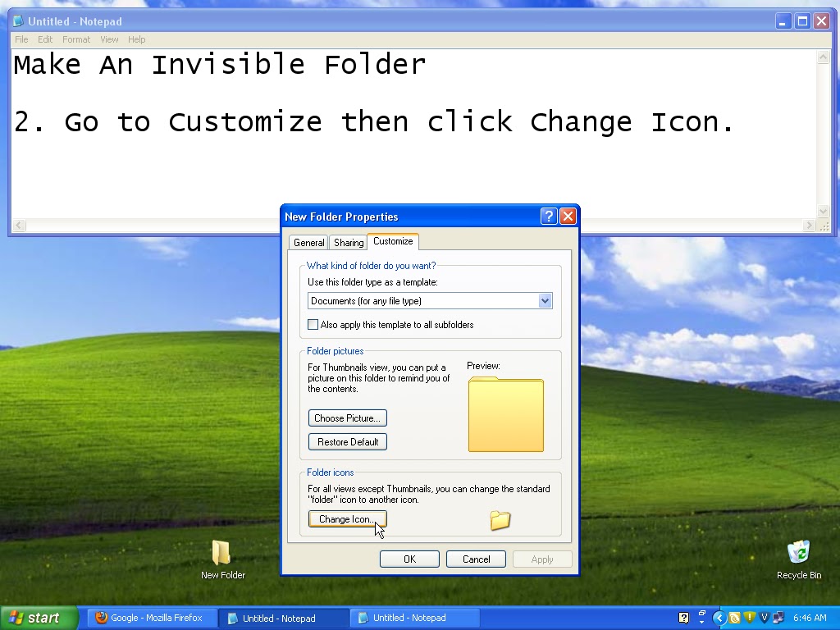Enable Also apply this template to all subfolders
Image resolution: width=840 pixels, height=630 pixels.
tap(313, 325)
